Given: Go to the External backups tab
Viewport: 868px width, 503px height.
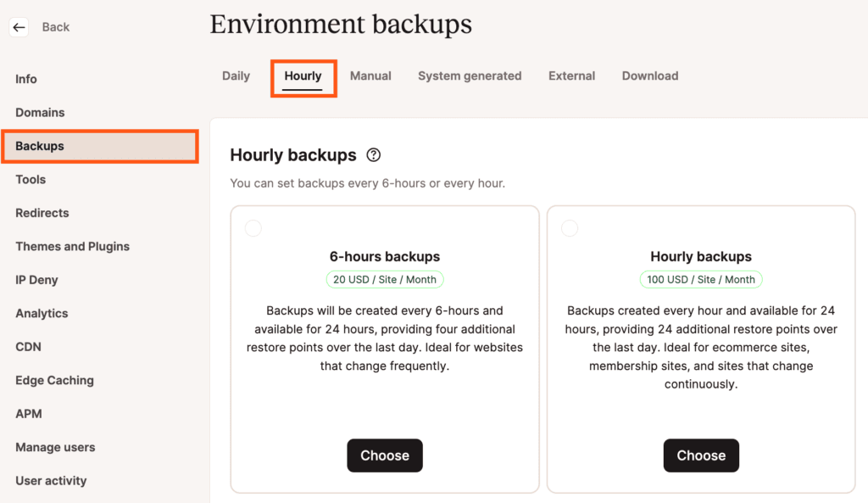Looking at the screenshot, I should pyautogui.click(x=571, y=75).
